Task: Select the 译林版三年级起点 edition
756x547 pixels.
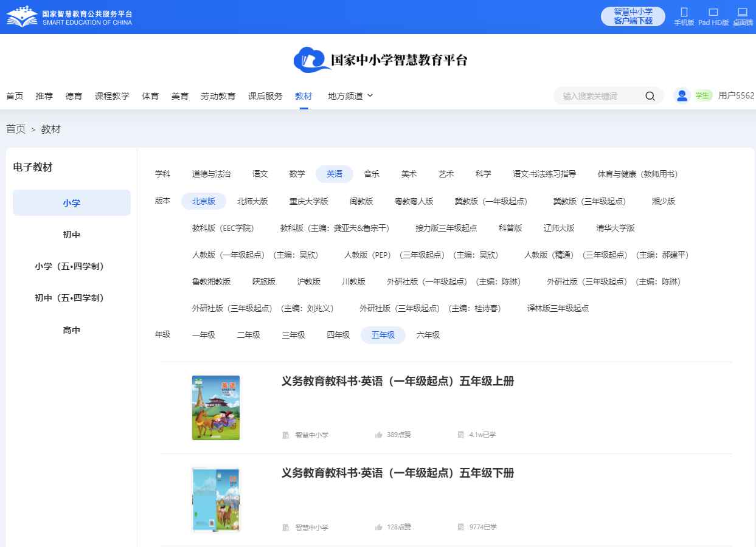Action: (558, 308)
